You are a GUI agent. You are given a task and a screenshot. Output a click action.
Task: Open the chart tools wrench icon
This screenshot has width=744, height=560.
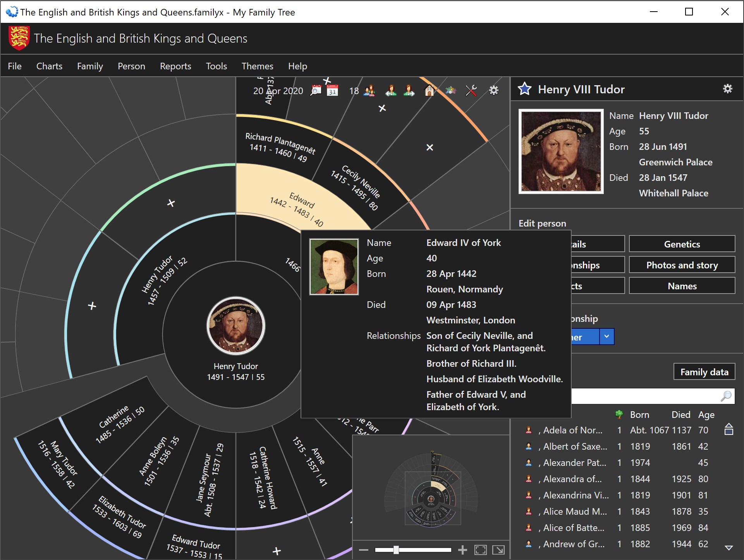pyautogui.click(x=471, y=91)
